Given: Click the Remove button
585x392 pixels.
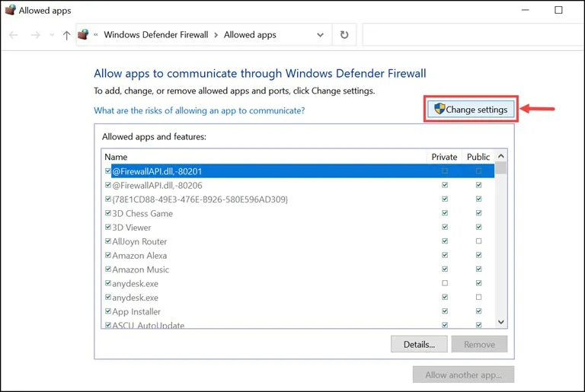Looking at the screenshot, I should coord(479,344).
